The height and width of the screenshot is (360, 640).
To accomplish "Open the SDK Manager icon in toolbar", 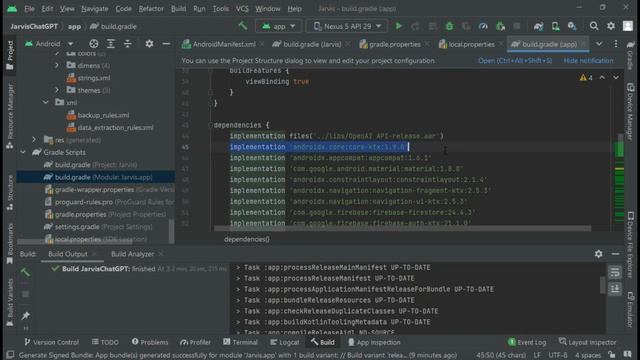I will (x=572, y=26).
